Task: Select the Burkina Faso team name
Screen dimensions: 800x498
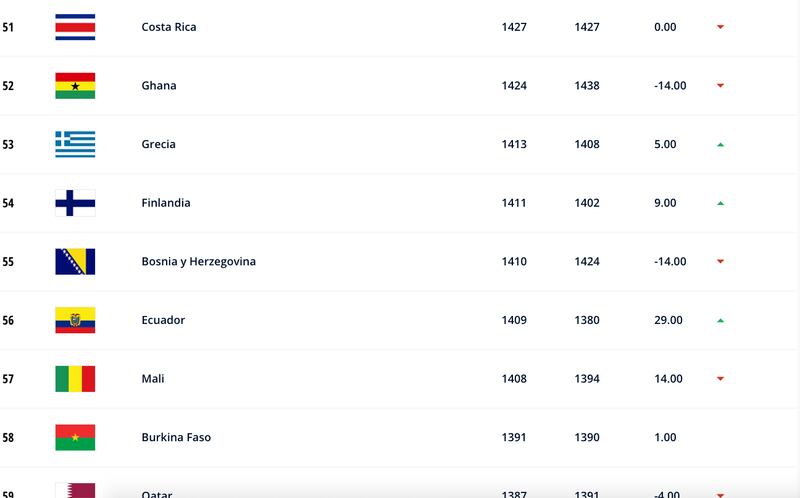Action: tap(176, 438)
